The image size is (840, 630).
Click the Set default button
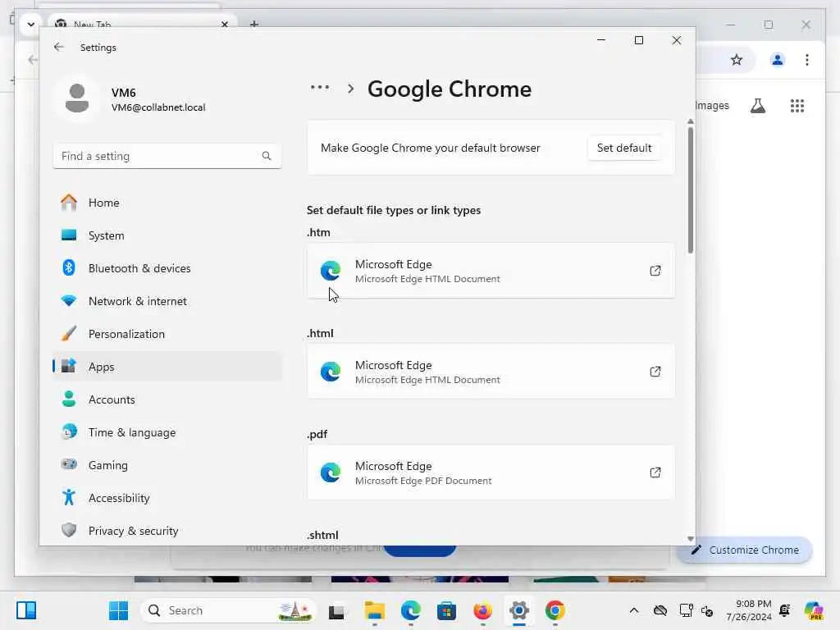coord(624,148)
